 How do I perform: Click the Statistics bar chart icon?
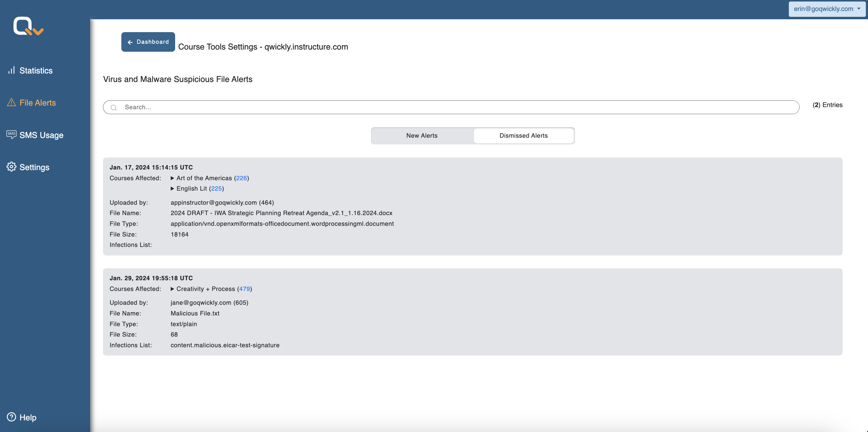click(11, 70)
